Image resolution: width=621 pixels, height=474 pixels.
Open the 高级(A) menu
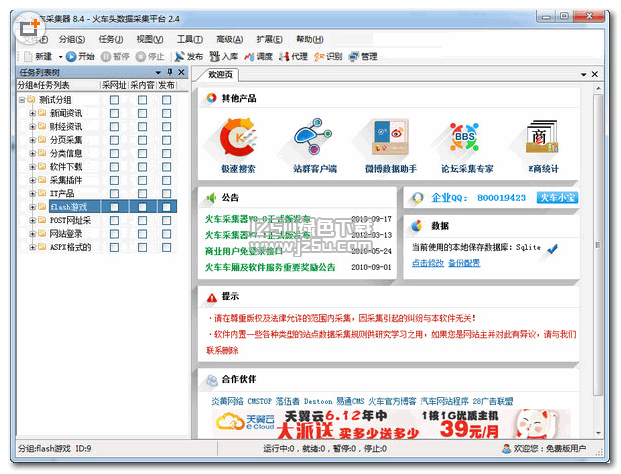tap(229, 39)
